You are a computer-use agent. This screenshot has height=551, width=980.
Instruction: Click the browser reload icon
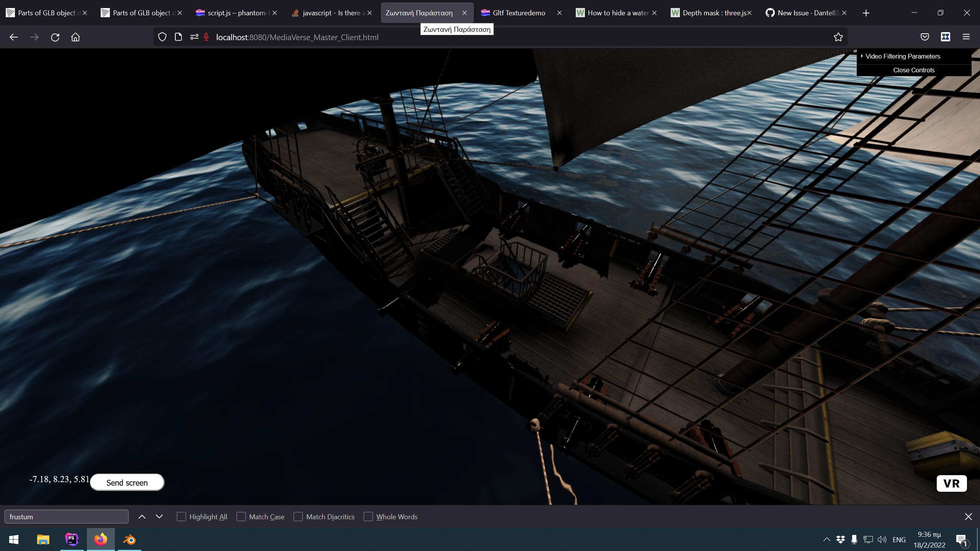click(55, 37)
